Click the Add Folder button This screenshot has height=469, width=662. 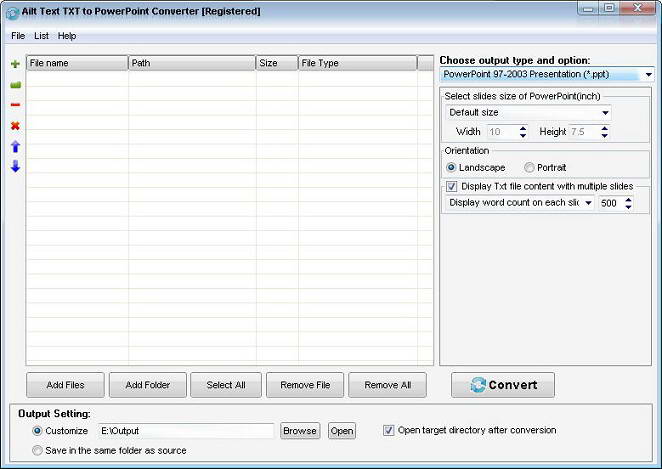coord(148,385)
